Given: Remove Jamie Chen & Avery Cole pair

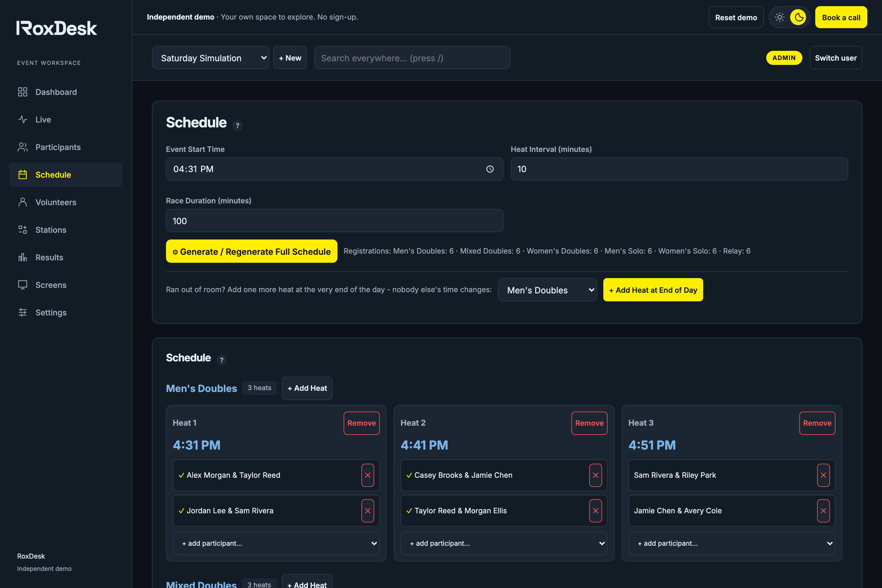Looking at the screenshot, I should 824,511.
